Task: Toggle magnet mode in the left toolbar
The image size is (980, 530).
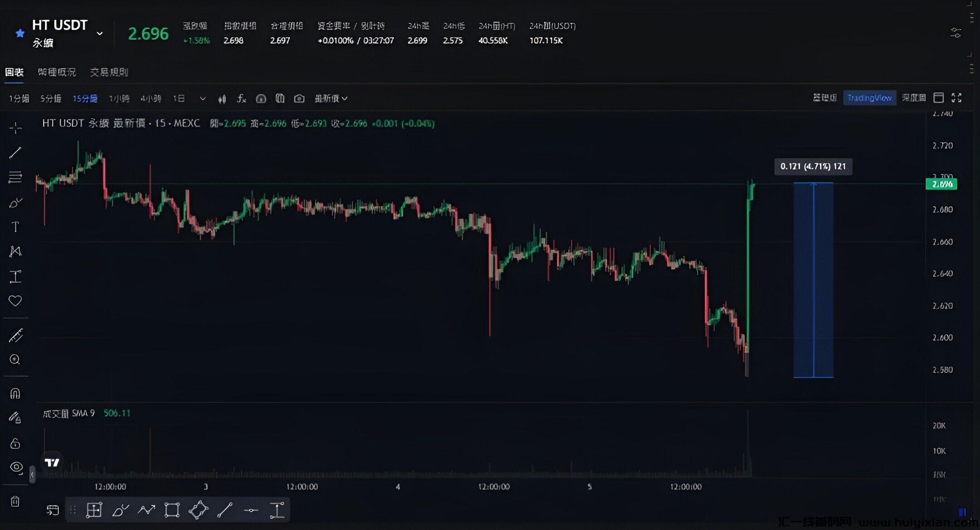Action: pyautogui.click(x=15, y=393)
